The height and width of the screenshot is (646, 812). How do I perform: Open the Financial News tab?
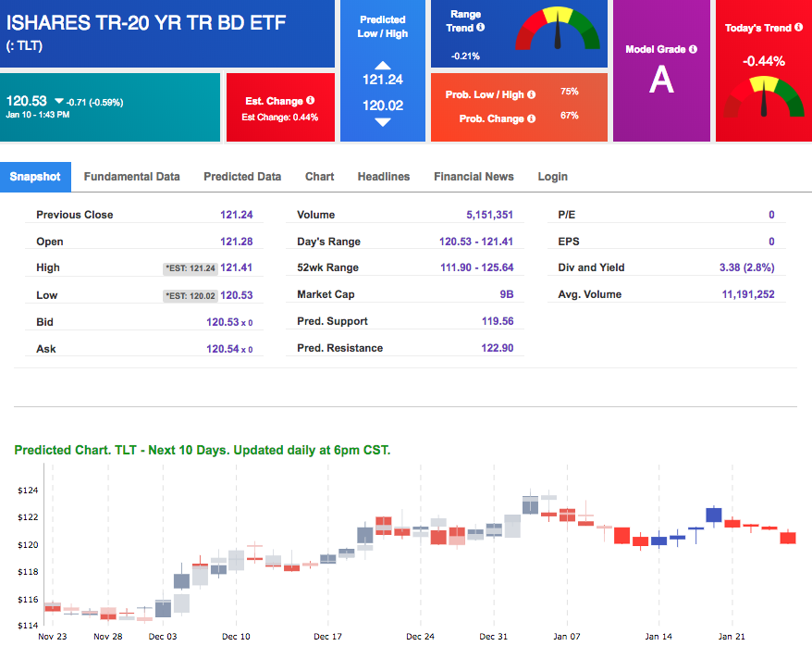(474, 177)
